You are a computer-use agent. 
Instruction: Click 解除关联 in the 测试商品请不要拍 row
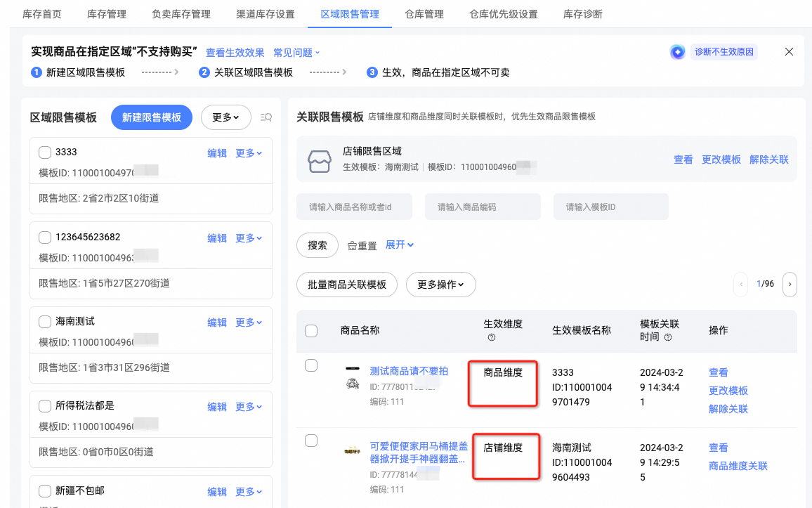tap(728, 409)
